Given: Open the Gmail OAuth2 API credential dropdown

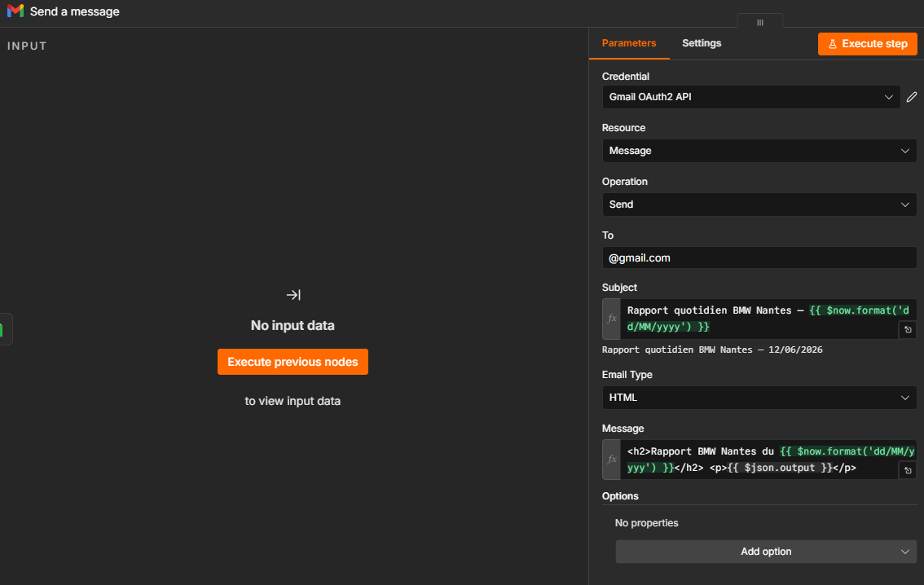Looking at the screenshot, I should [x=750, y=97].
